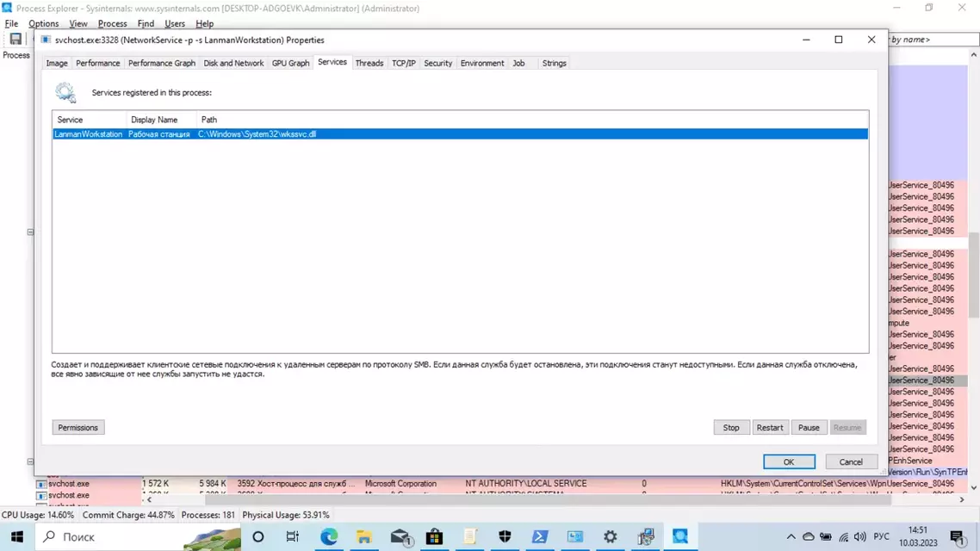Open Options menu
Screen dimensions: 980x551
pos(43,24)
